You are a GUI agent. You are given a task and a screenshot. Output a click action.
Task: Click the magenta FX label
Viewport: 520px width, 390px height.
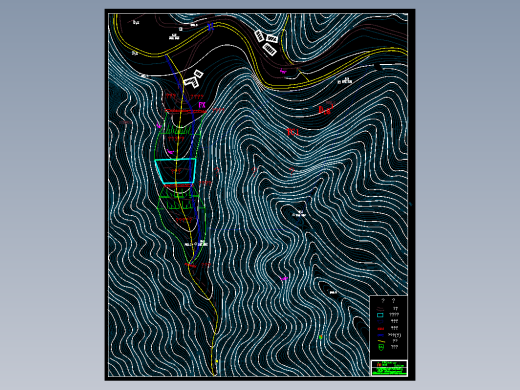tap(202, 105)
